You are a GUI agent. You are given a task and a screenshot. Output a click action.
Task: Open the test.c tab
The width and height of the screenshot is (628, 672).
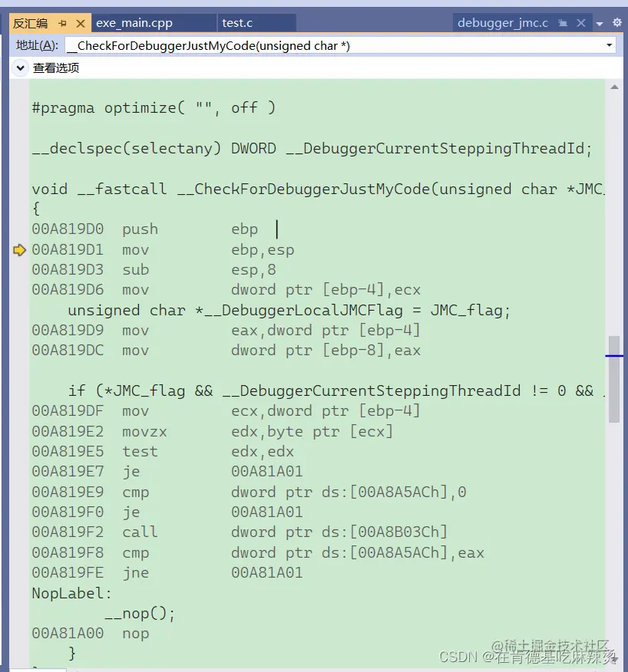tap(237, 23)
